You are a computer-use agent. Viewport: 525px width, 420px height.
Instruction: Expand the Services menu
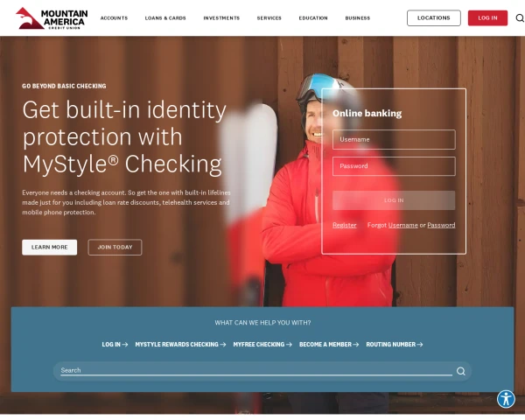click(269, 18)
